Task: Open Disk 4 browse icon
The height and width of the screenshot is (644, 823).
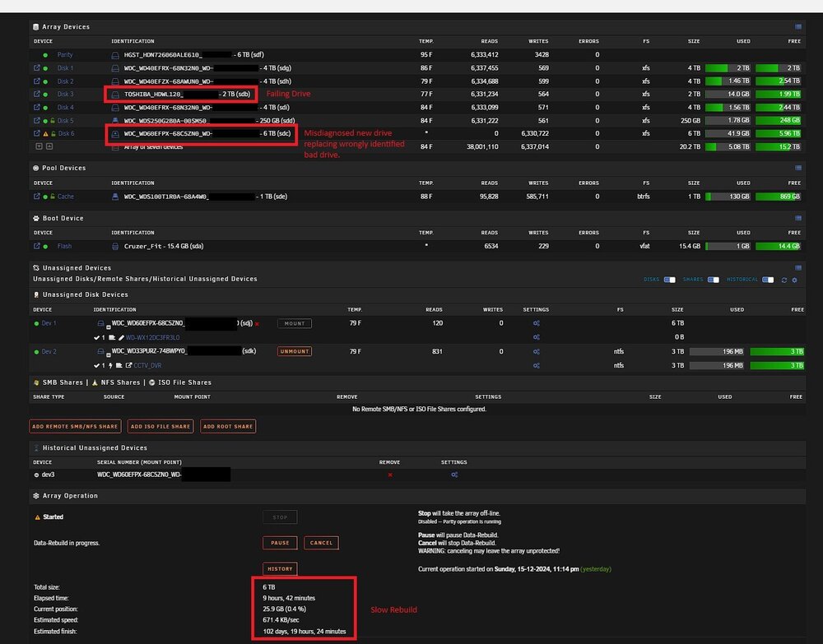Action: (x=37, y=107)
